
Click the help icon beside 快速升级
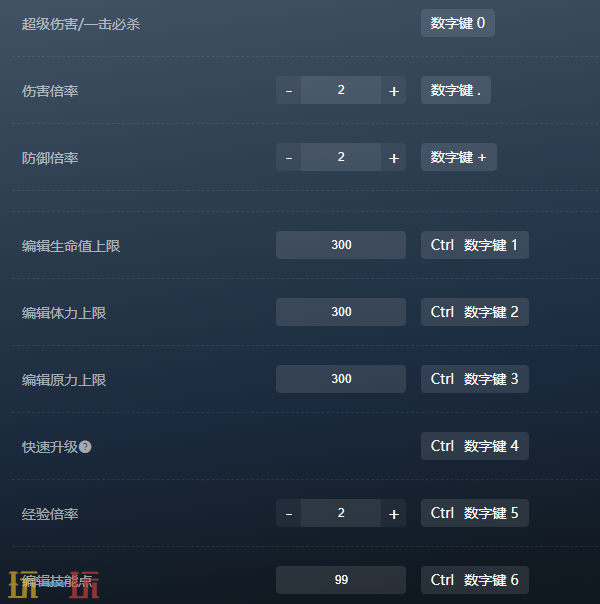[85, 447]
